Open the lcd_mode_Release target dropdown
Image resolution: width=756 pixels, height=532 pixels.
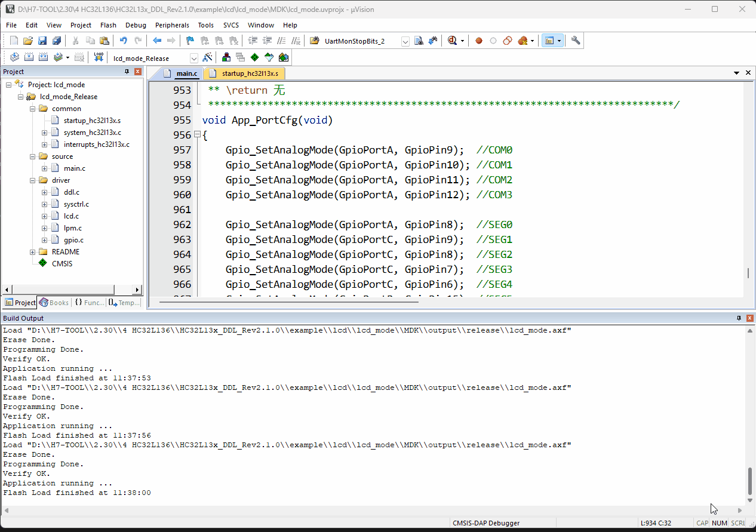(x=194, y=58)
